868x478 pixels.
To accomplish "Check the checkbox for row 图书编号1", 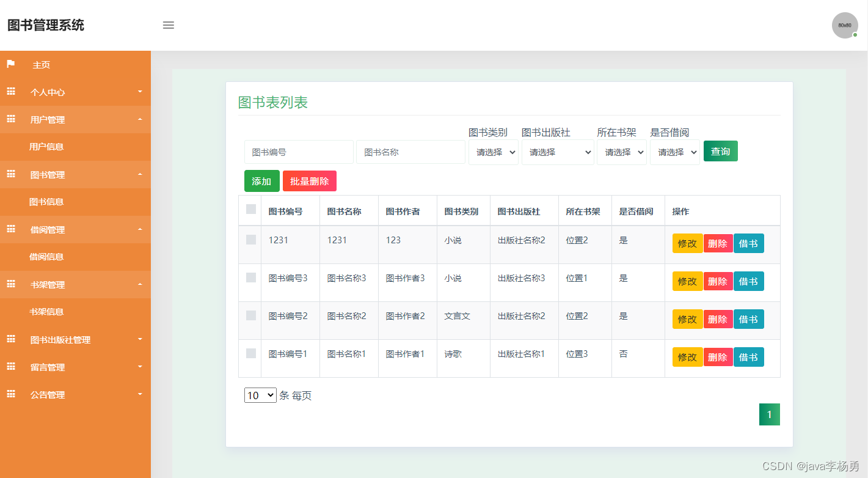I will [x=251, y=353].
